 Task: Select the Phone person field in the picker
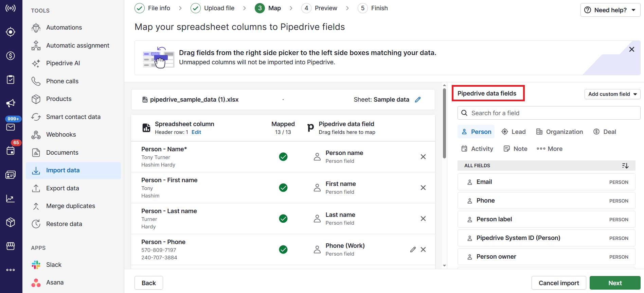(547, 201)
